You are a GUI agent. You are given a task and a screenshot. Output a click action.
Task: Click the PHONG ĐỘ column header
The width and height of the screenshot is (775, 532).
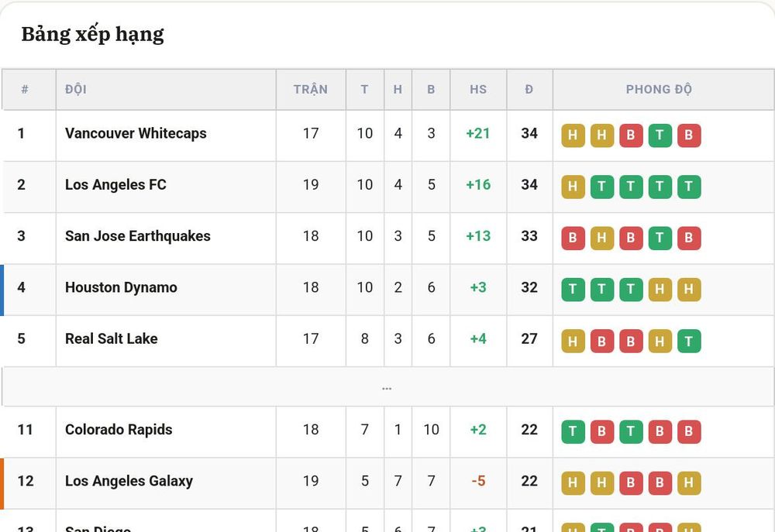coord(659,89)
